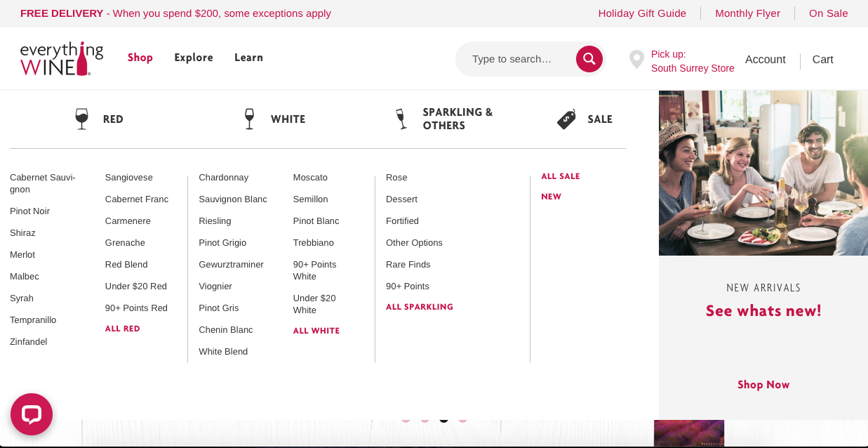Click the pickup location pin icon
Viewport: 868px width, 448px height.
[636, 60]
